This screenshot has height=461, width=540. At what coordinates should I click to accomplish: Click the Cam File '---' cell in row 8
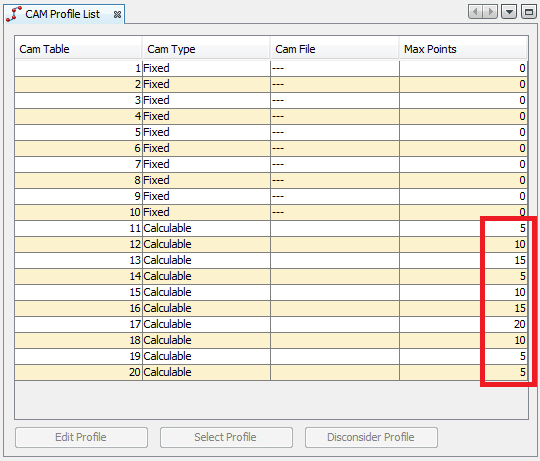(x=335, y=180)
